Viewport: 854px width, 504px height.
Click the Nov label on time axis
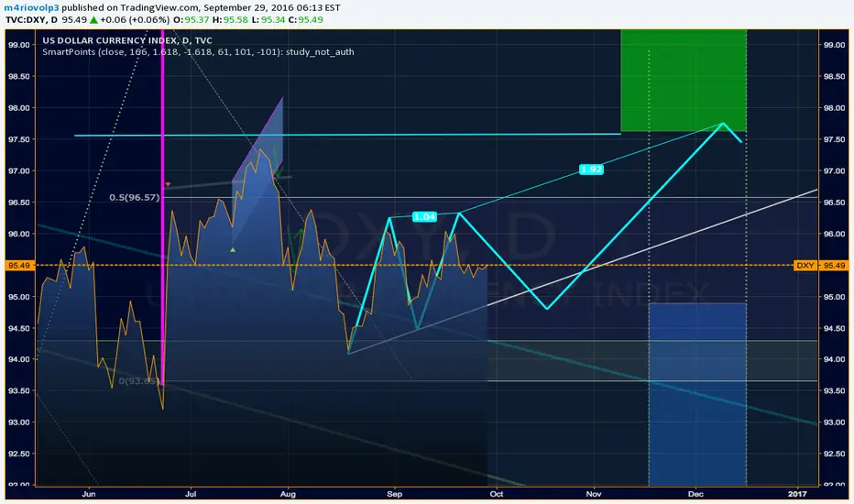click(594, 494)
